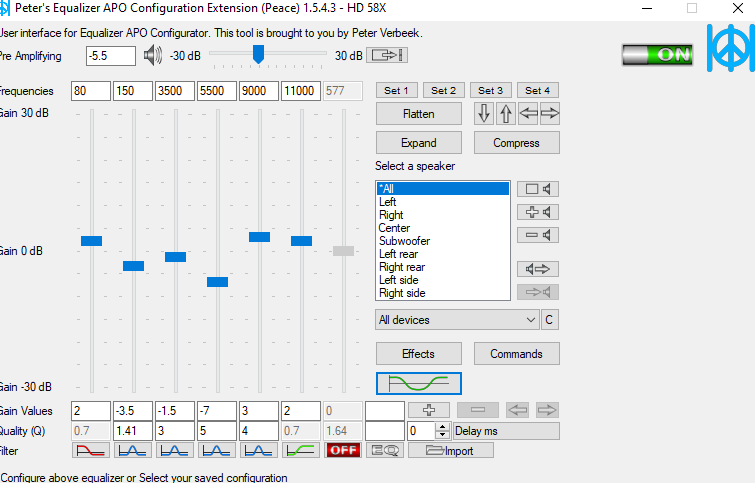Select *All in speaker list
Viewport: 755px width, 483px height.
pyautogui.click(x=443, y=189)
